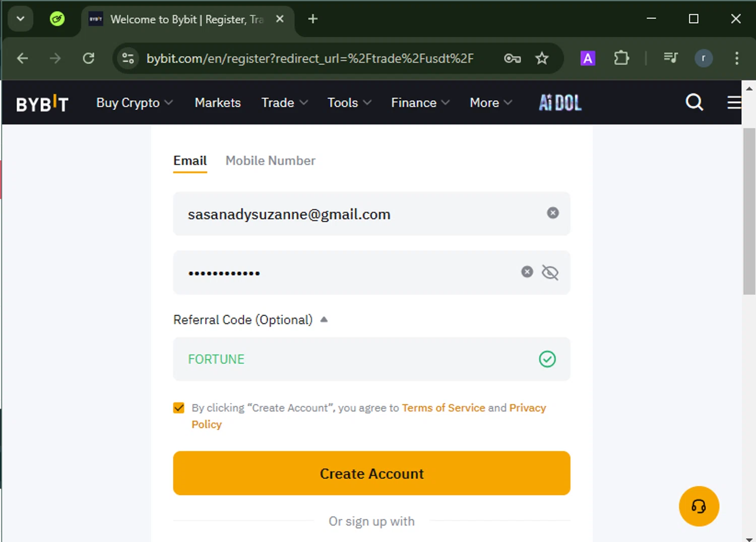This screenshot has height=542, width=756.
Task: Click the browser back arrow
Action: pos(22,58)
